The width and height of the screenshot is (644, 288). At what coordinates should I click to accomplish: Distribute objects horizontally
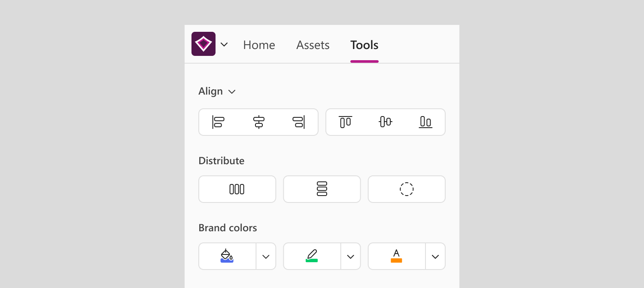237,189
